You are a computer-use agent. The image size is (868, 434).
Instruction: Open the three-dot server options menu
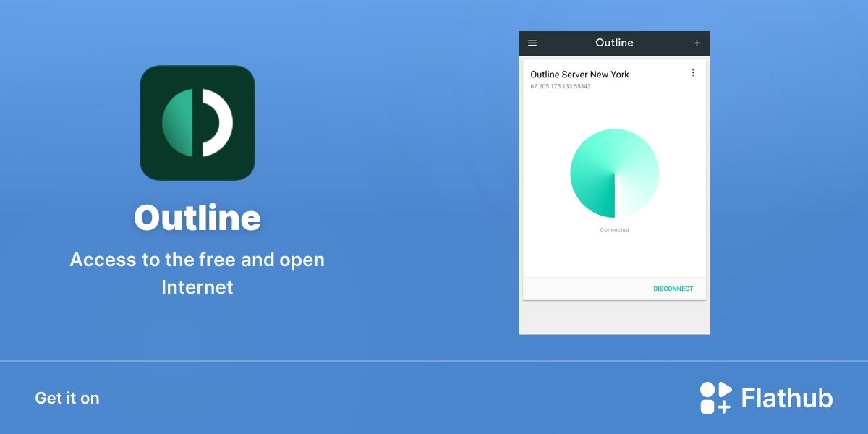pos(693,73)
